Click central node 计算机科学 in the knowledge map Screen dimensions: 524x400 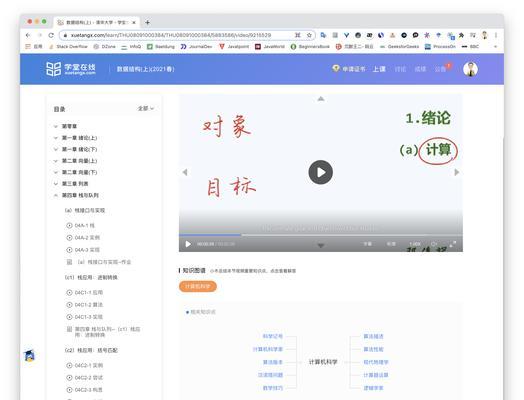[x=323, y=362]
